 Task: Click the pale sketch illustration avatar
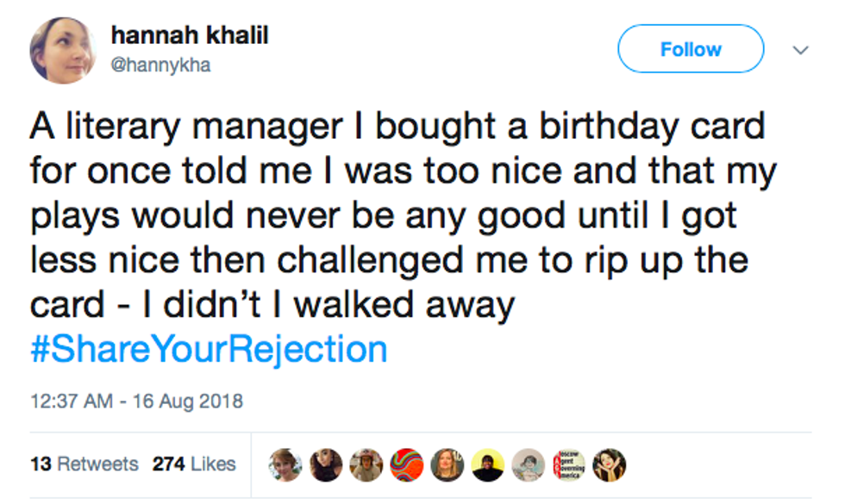click(x=529, y=464)
